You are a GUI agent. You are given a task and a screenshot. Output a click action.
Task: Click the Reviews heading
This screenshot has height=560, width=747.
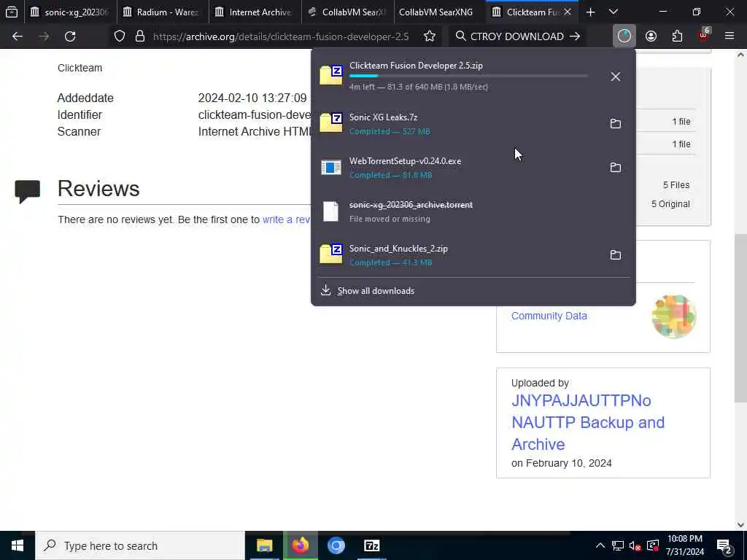coord(98,189)
